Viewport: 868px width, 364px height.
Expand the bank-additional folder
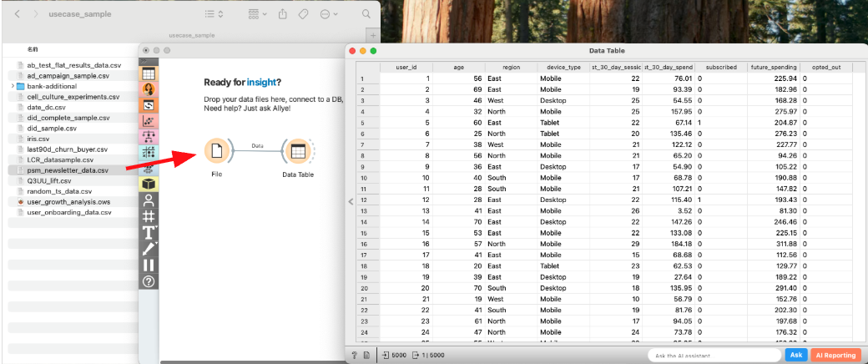point(13,87)
